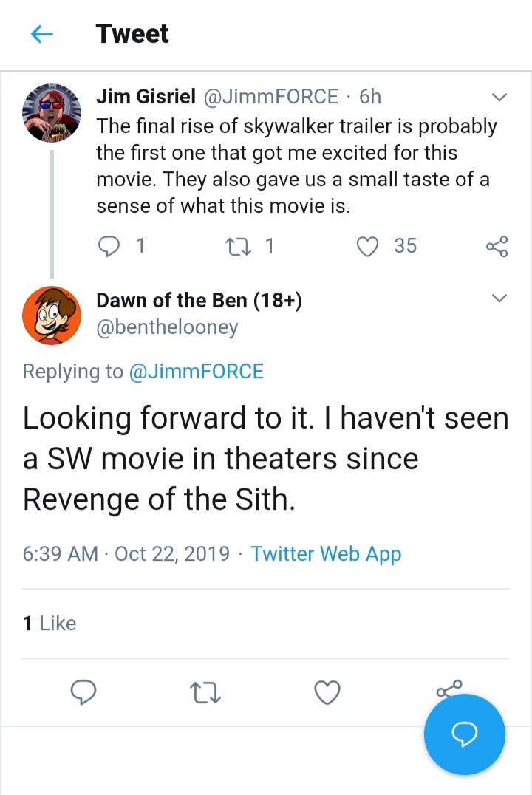Image resolution: width=532 pixels, height=795 pixels.
Task: Open the Twitter Web App source link
Action: pos(326,553)
